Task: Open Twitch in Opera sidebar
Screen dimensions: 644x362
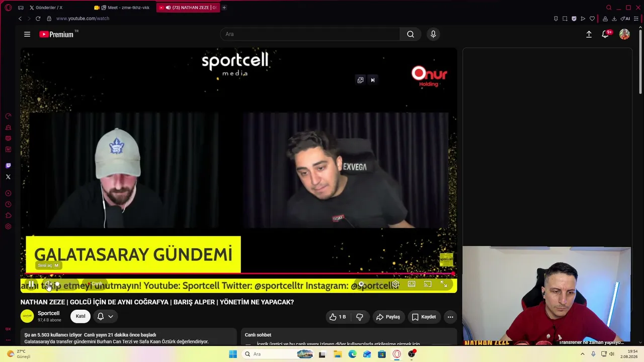Action: (8, 165)
